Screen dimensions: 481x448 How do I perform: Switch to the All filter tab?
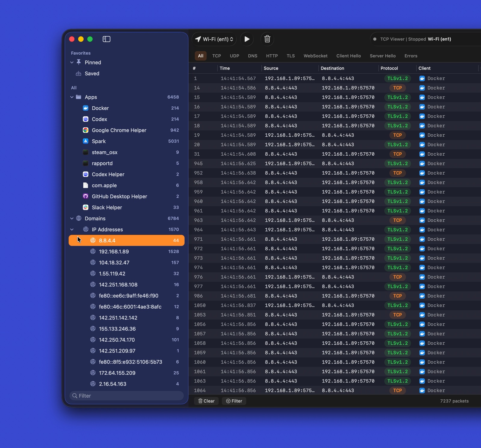(201, 56)
